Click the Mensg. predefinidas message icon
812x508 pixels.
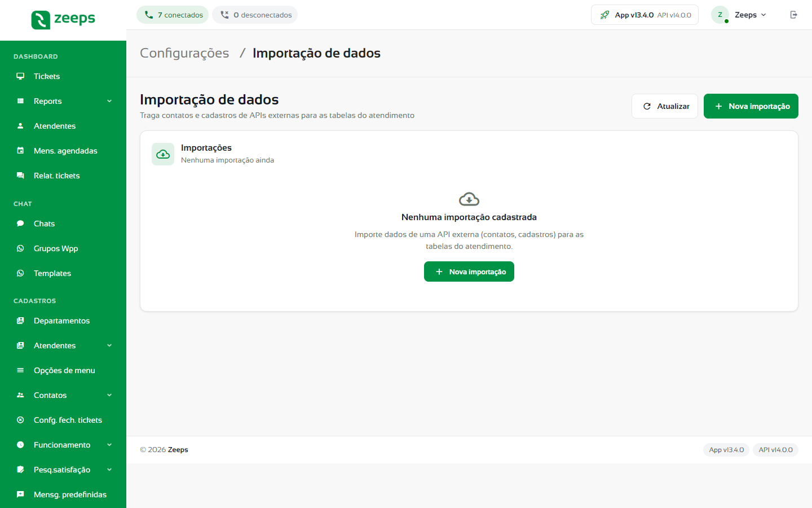point(20,494)
